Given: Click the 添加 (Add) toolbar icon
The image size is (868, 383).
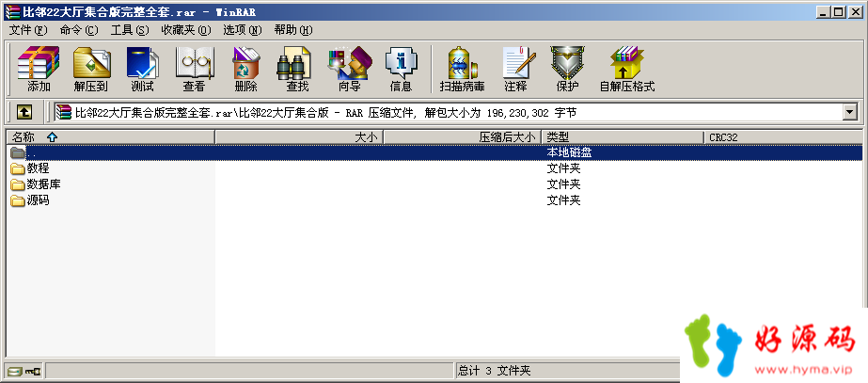Looking at the screenshot, I should click(39, 70).
